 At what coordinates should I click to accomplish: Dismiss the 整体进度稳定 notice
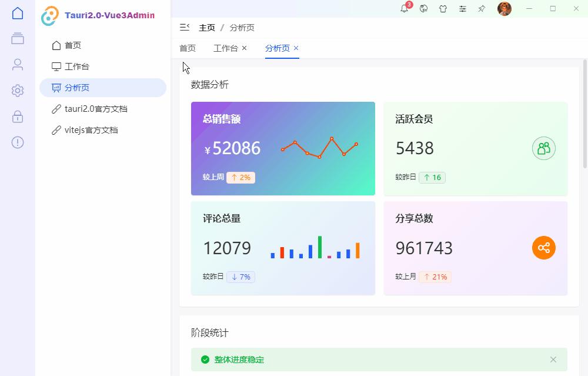point(553,359)
